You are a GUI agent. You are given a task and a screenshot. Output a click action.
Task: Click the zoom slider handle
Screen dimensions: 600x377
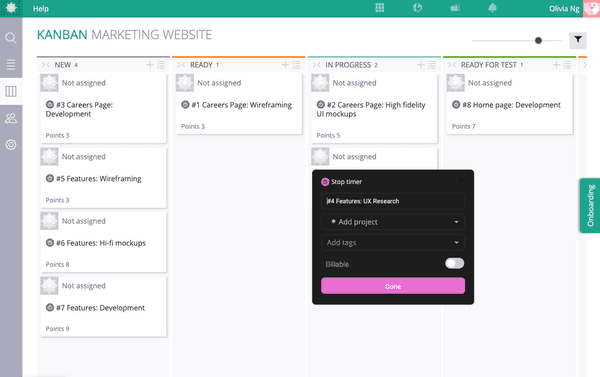click(538, 40)
